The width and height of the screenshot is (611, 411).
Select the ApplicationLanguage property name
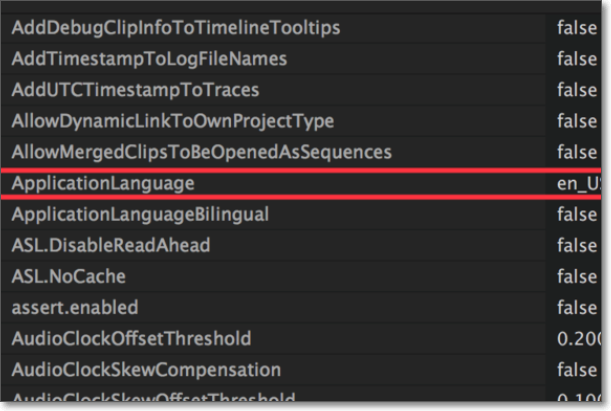(103, 184)
